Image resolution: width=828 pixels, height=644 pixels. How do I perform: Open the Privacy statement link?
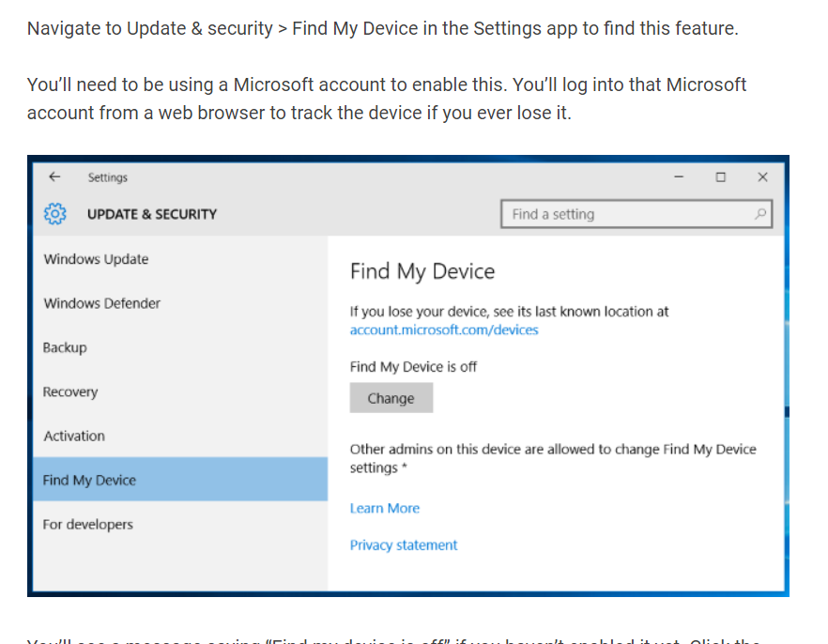(x=404, y=544)
